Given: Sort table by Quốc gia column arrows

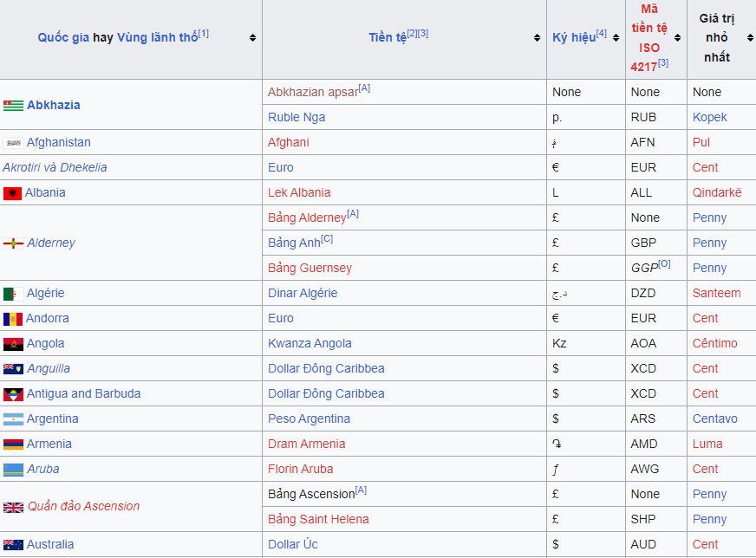Looking at the screenshot, I should click(x=252, y=38).
